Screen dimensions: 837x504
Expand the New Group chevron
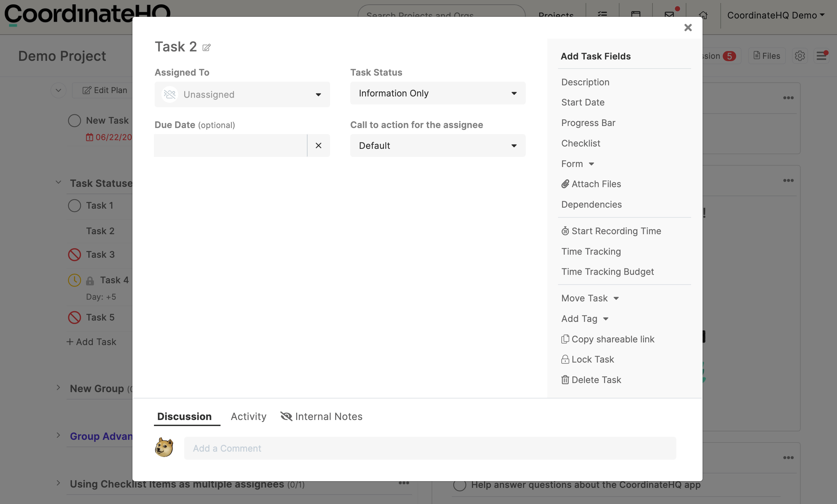click(58, 387)
